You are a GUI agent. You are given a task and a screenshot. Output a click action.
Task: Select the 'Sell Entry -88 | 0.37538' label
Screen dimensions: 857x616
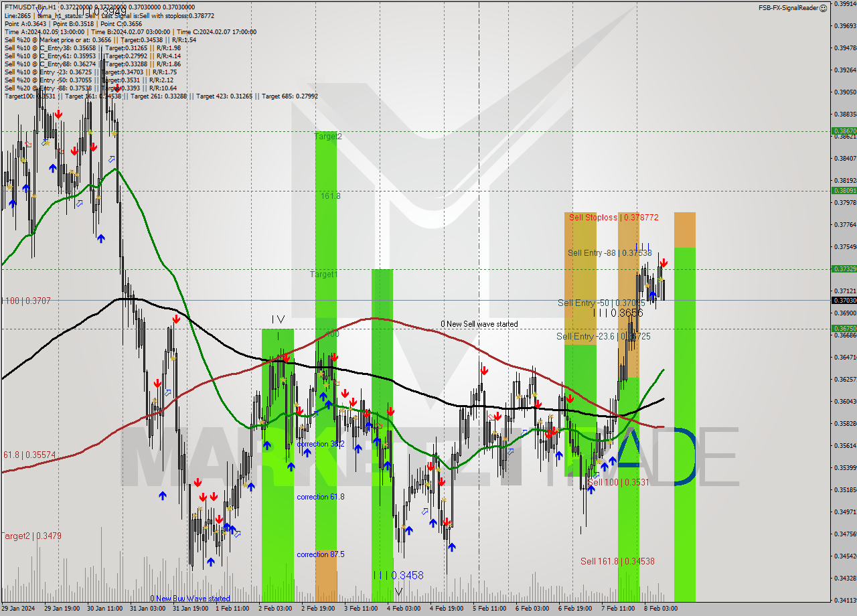(x=609, y=253)
